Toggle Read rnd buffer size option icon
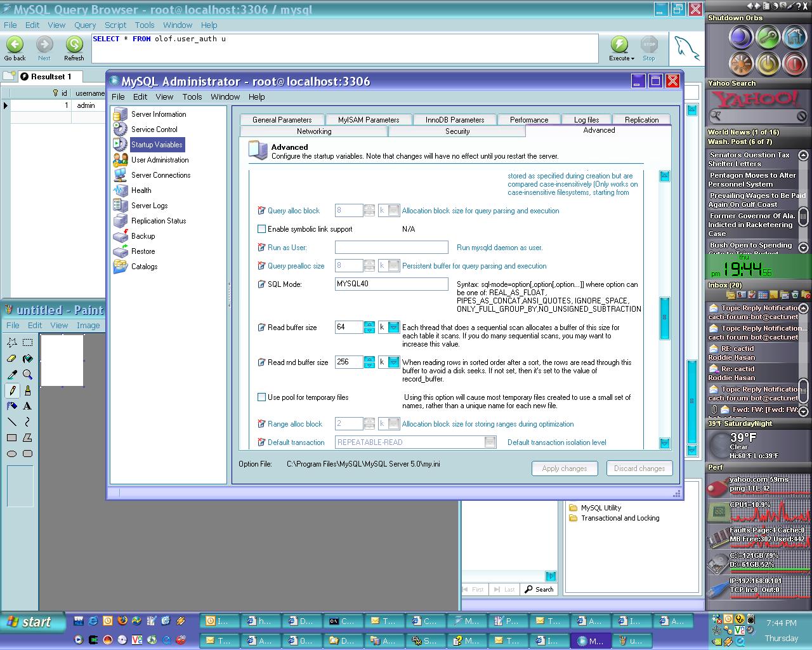This screenshot has width=812, height=650. tap(261, 362)
